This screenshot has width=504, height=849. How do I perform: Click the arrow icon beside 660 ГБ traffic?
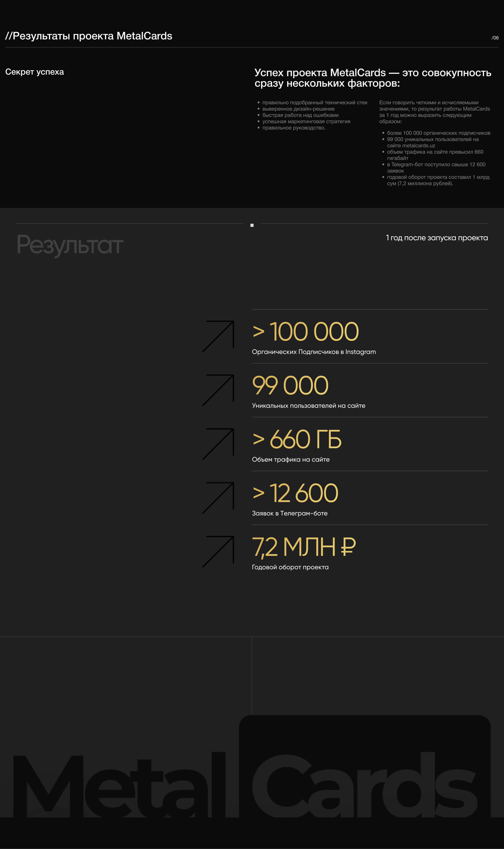[x=218, y=444]
